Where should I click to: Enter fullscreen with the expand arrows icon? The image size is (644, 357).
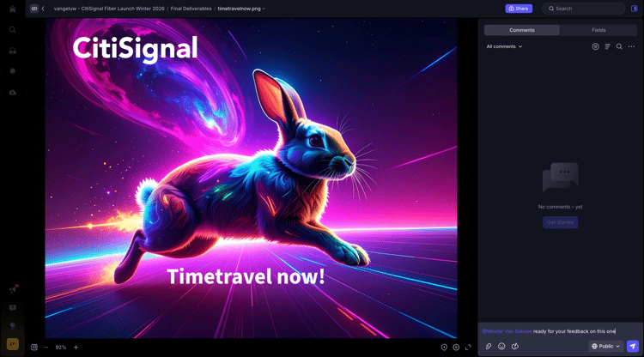click(468, 348)
